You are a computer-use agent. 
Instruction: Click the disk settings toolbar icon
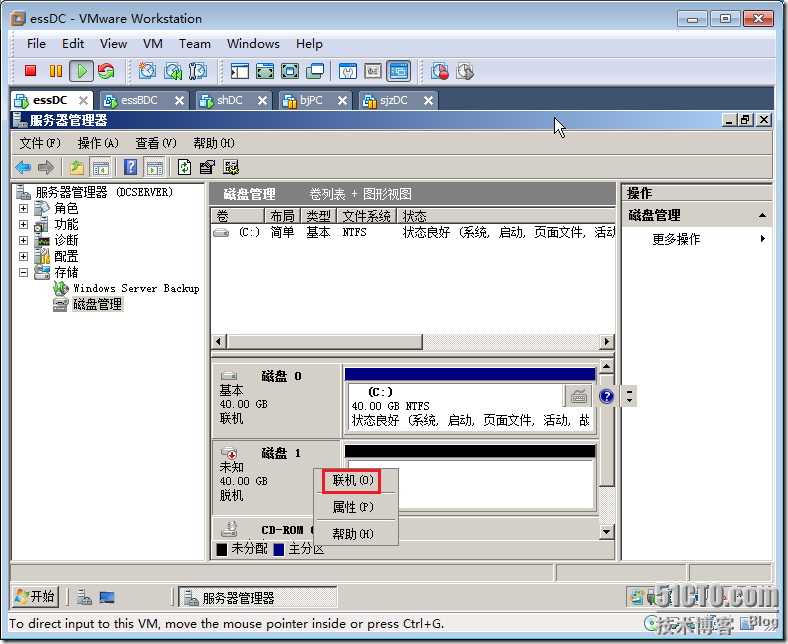click(231, 167)
